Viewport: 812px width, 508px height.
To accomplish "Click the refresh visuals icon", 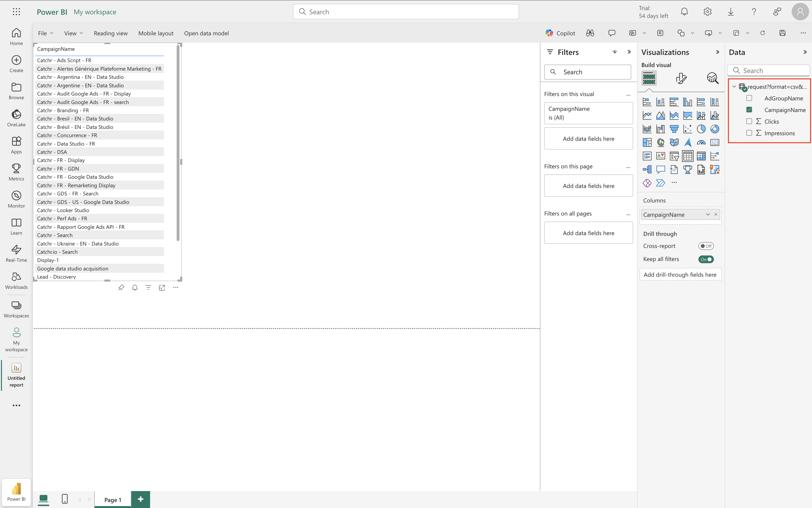I will (762, 33).
